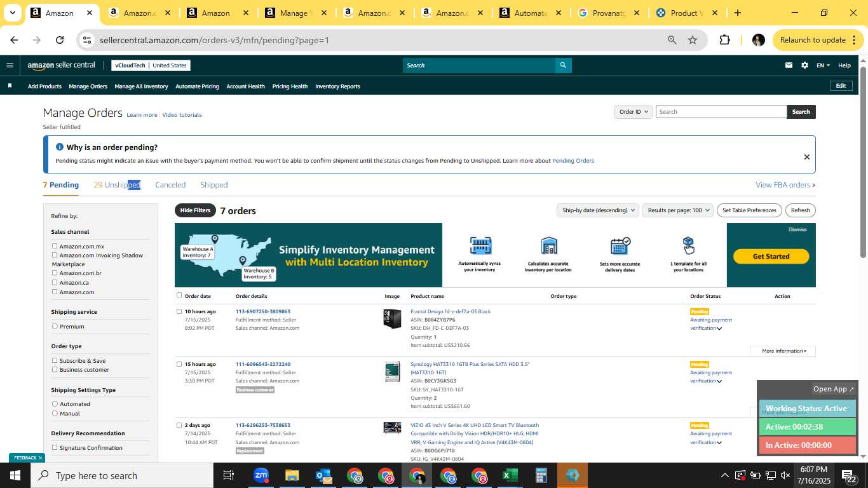Open Automate Pricing menu item

tap(197, 86)
